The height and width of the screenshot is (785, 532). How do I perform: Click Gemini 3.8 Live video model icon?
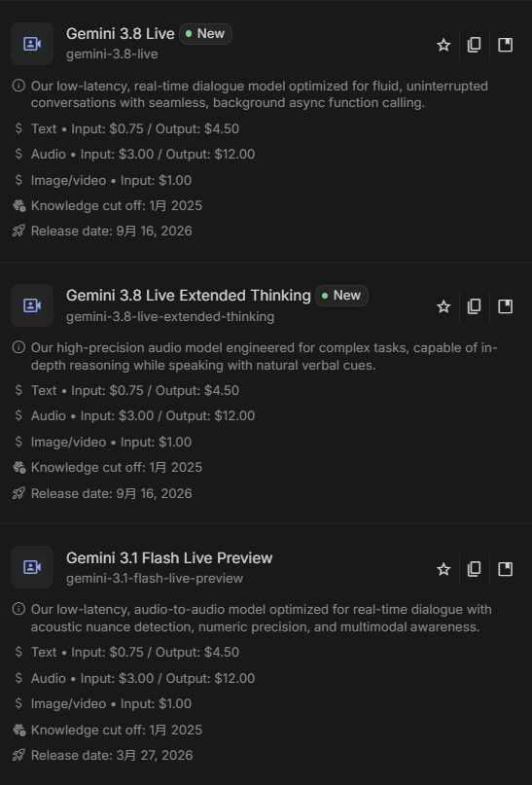click(x=32, y=44)
